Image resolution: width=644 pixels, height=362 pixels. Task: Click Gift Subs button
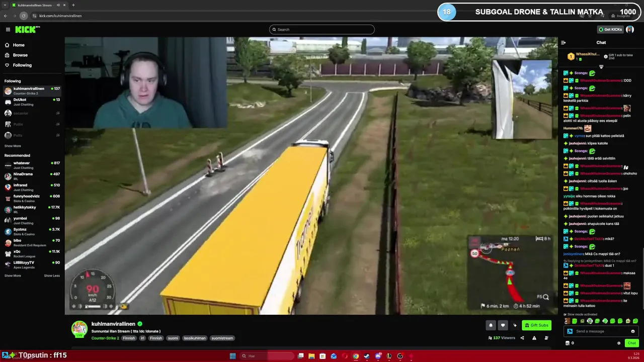tap(536, 325)
